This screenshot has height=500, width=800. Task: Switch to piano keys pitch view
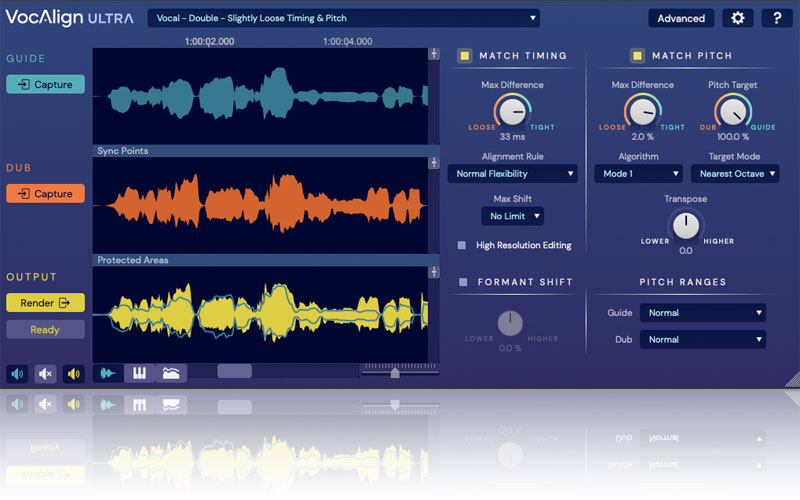[x=140, y=373]
